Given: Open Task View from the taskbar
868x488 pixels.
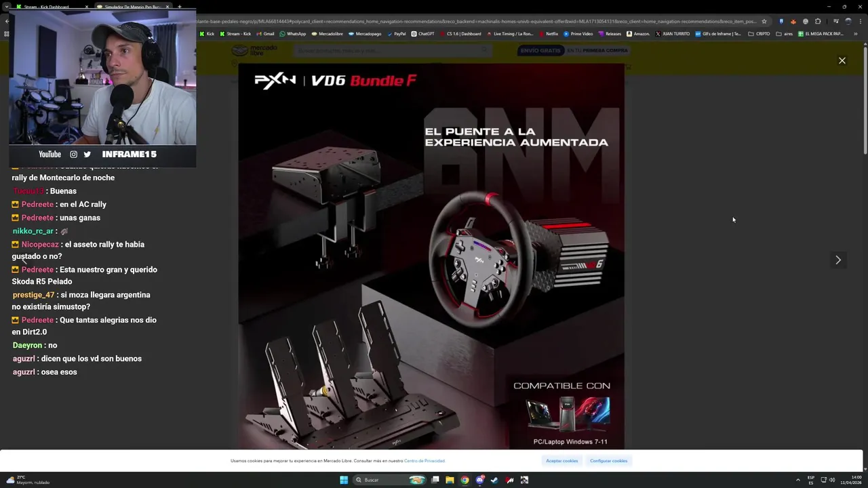Looking at the screenshot, I should click(x=435, y=480).
